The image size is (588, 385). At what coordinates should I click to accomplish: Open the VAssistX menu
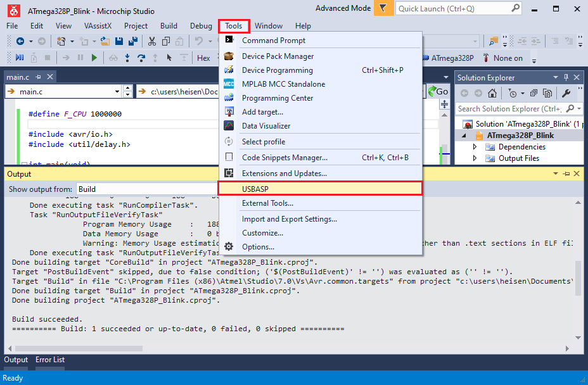[98, 26]
